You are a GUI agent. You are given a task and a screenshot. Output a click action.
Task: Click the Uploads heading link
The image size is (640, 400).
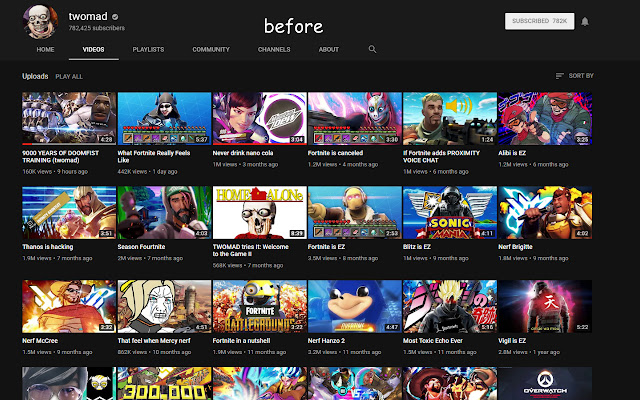tap(35, 76)
